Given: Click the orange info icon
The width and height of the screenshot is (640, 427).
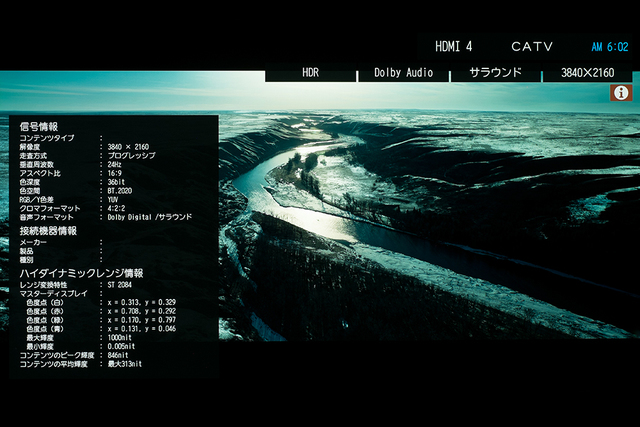Looking at the screenshot, I should (621, 92).
